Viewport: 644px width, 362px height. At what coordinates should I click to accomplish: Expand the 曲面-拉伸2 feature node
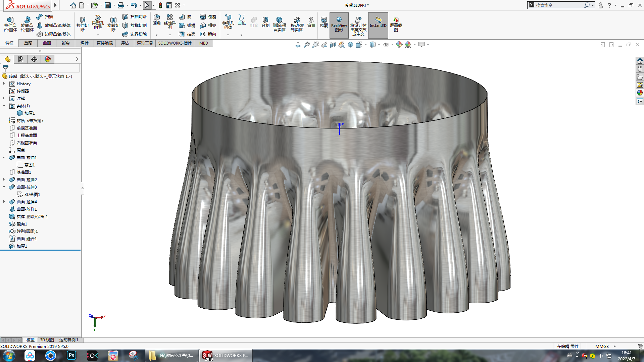tap(4, 180)
